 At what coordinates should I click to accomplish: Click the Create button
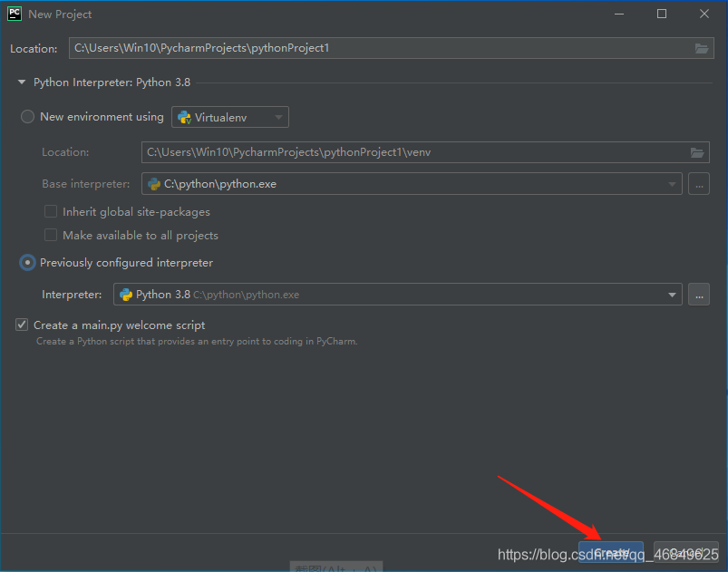(x=611, y=553)
